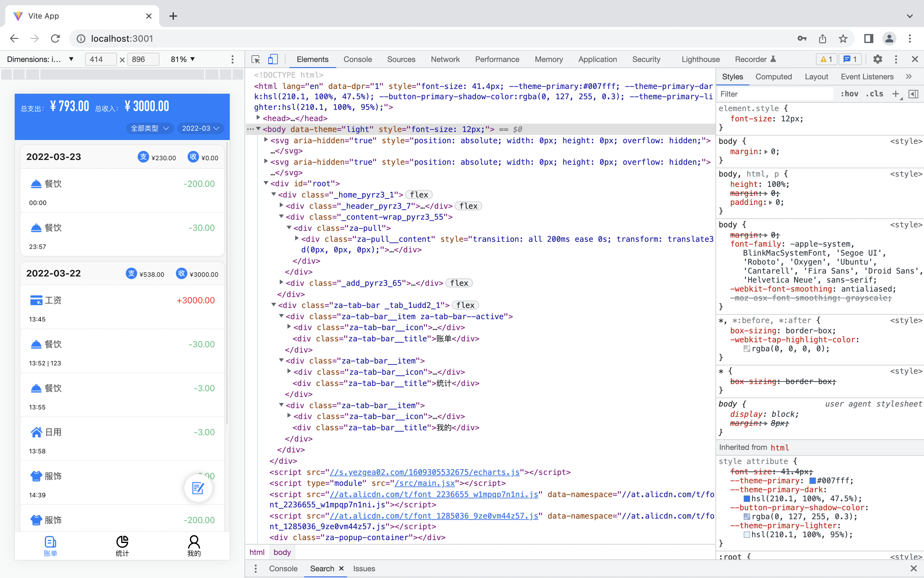Click the browser reload button
The height and width of the screenshot is (578, 924).
[56, 39]
